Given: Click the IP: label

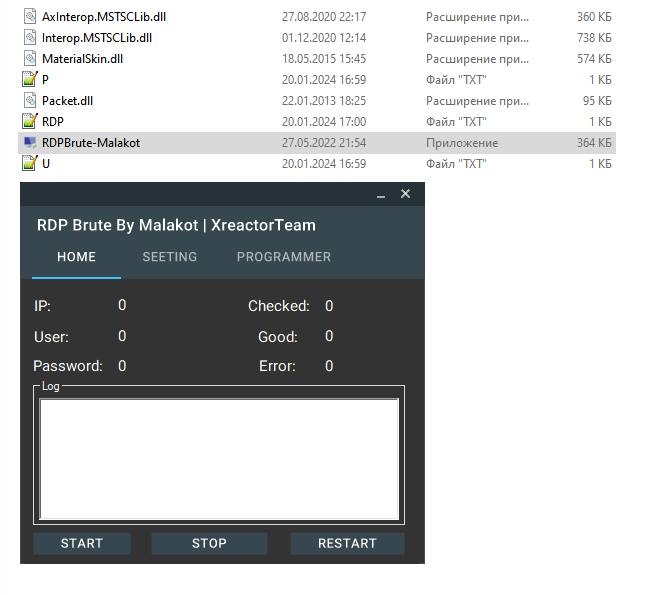Looking at the screenshot, I should pos(43,306).
